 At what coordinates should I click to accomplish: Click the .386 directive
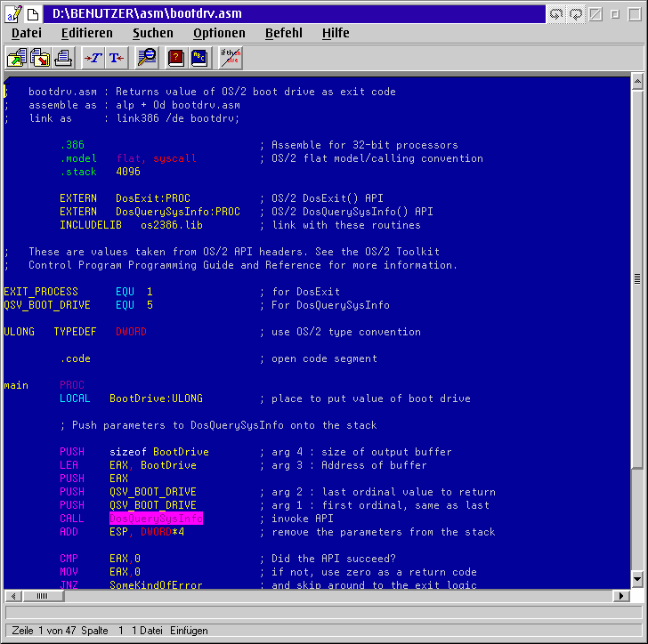72,145
